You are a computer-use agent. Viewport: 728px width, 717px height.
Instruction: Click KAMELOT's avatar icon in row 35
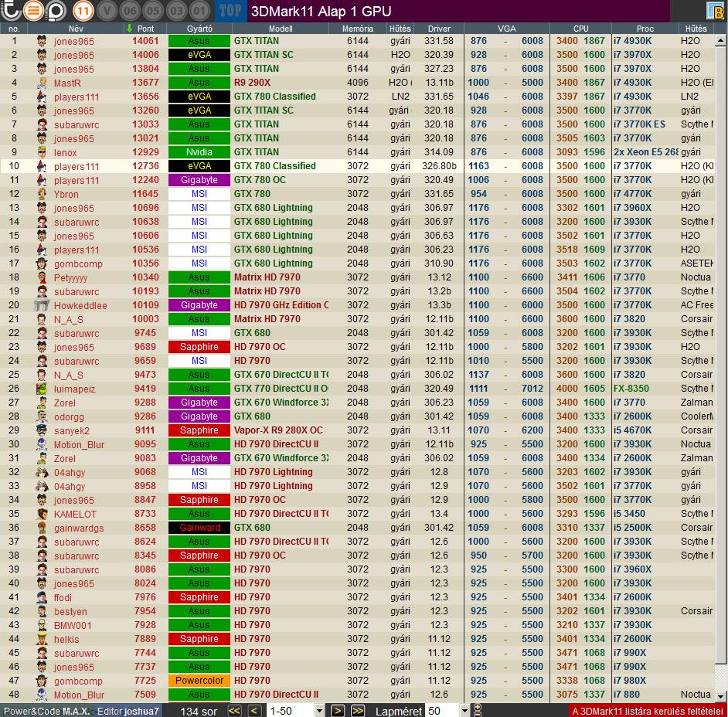pos(43,514)
